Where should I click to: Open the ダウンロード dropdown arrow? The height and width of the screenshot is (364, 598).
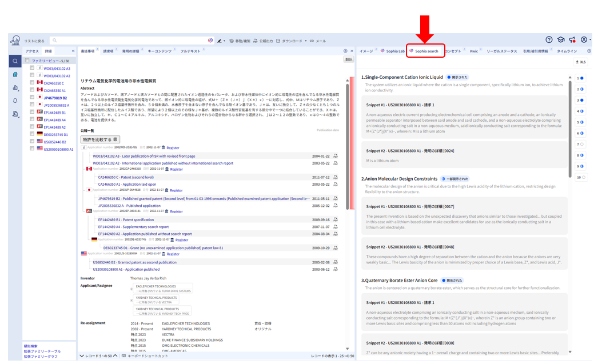click(x=305, y=41)
